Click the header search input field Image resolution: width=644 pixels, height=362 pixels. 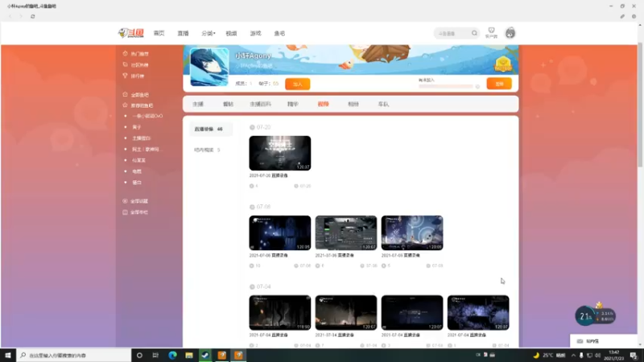452,33
